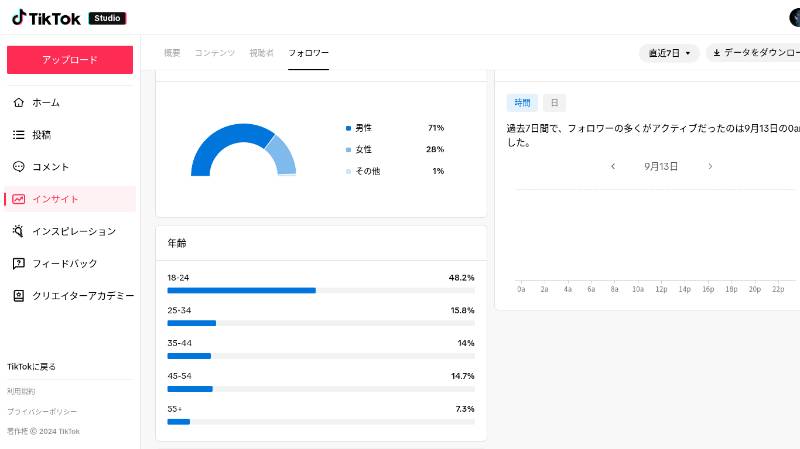Click the アップロード button
The width and height of the screenshot is (800, 449).
[70, 60]
